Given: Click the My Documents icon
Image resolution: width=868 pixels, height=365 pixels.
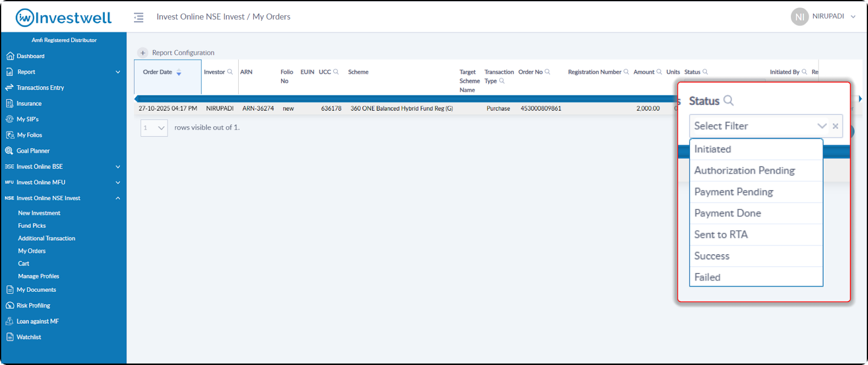Looking at the screenshot, I should click(x=10, y=290).
